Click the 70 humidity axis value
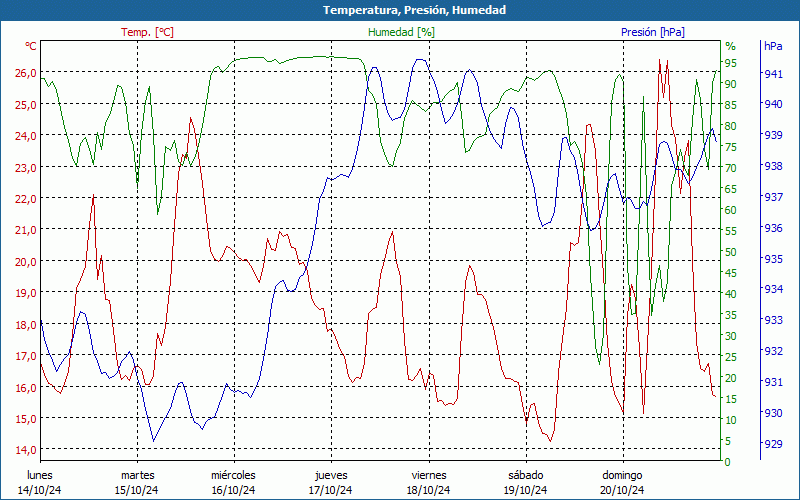This screenshot has height=500, width=800. click(x=731, y=168)
